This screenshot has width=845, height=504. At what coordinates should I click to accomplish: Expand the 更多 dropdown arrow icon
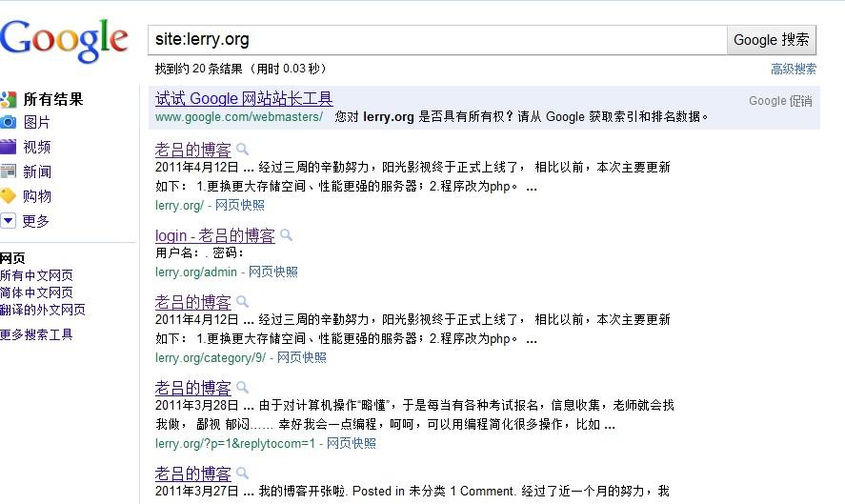(8, 220)
